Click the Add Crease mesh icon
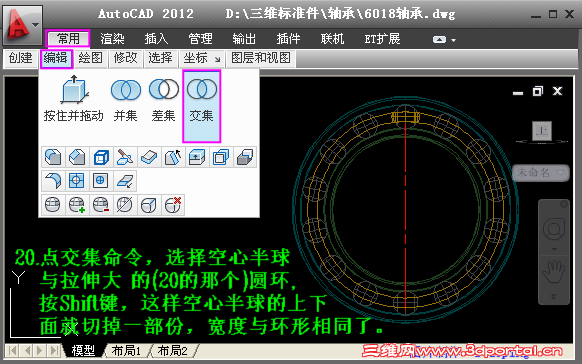 [x=149, y=205]
